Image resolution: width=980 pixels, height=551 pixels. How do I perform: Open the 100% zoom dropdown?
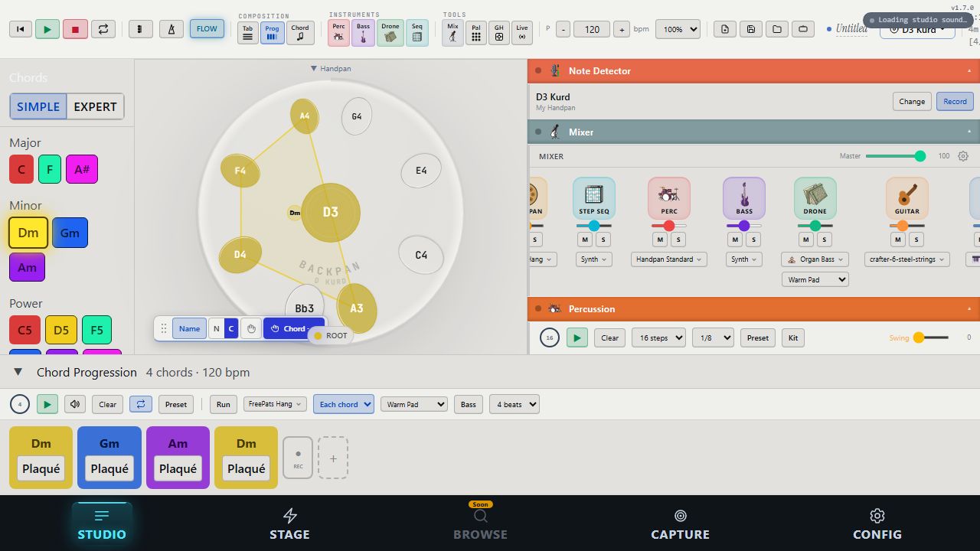point(678,29)
